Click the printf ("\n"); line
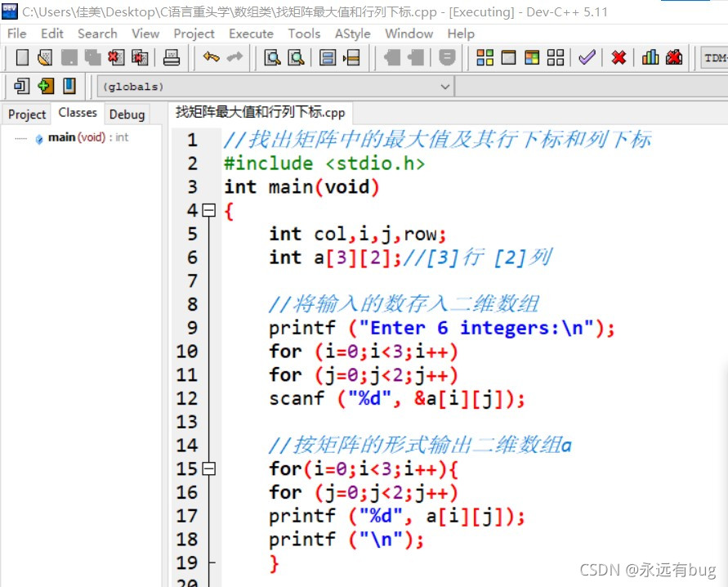This screenshot has height=587, width=728. pyautogui.click(x=346, y=539)
